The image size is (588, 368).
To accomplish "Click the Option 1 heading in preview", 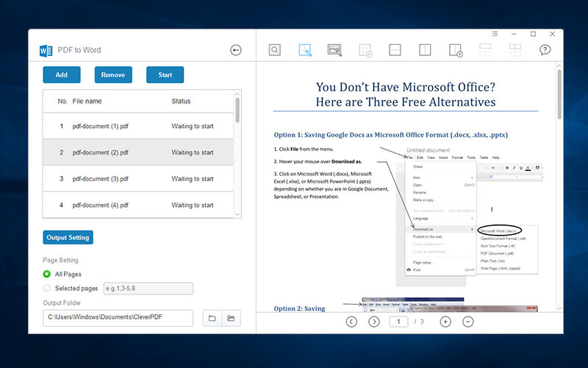I will point(391,135).
